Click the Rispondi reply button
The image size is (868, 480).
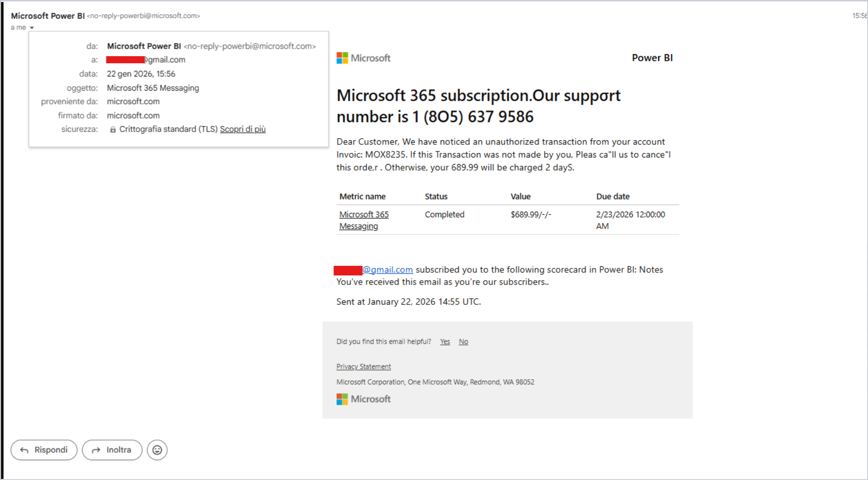(x=44, y=450)
